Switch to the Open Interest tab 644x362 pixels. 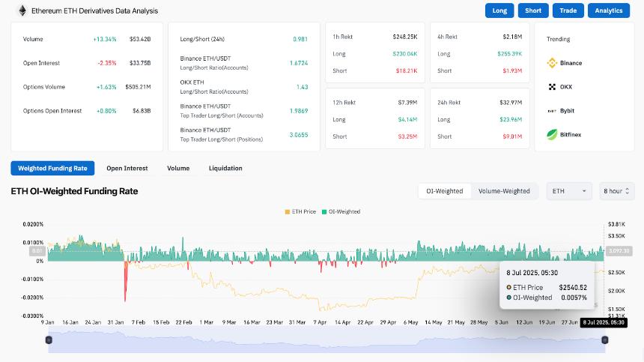[x=127, y=169]
